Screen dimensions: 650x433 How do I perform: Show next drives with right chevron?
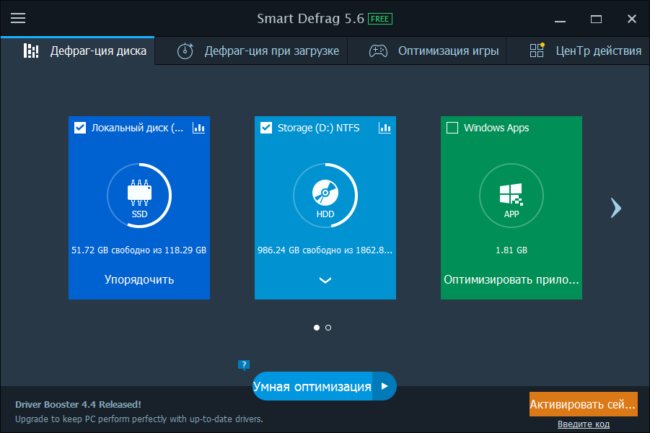[616, 207]
